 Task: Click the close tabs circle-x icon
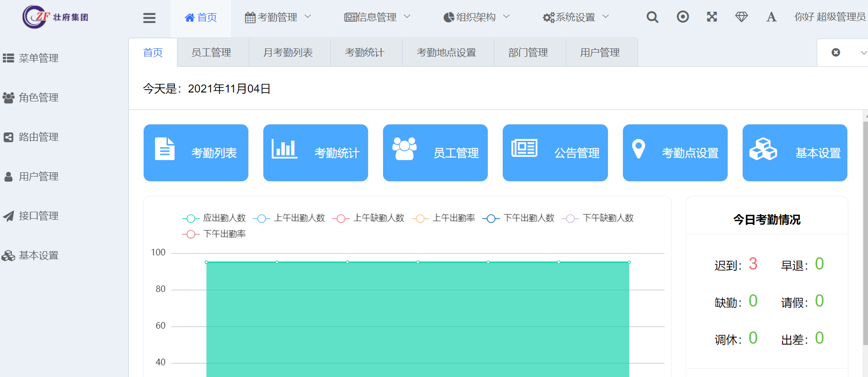point(836,53)
